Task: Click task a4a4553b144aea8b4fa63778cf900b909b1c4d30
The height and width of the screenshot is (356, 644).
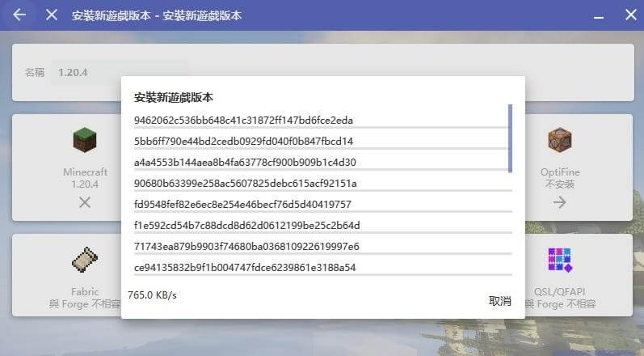Action: coord(245,163)
